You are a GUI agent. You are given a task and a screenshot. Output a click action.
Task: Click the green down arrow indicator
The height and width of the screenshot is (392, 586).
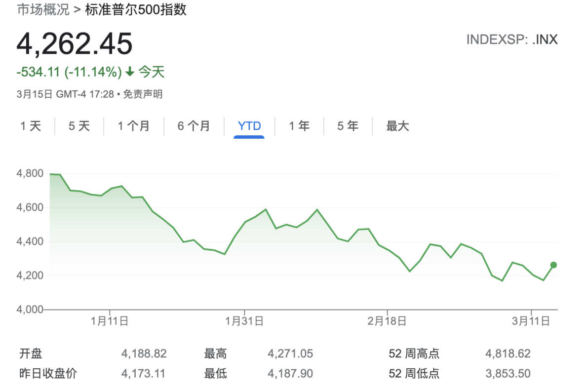pyautogui.click(x=130, y=72)
